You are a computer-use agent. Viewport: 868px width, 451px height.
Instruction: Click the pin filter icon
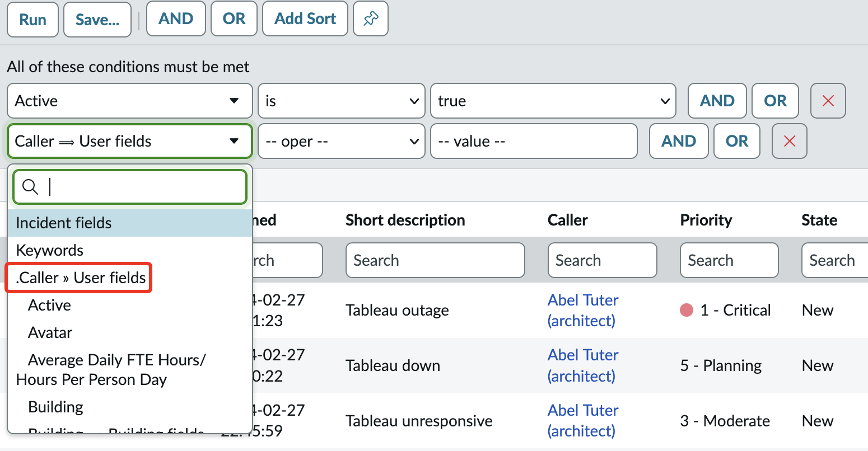tap(371, 19)
